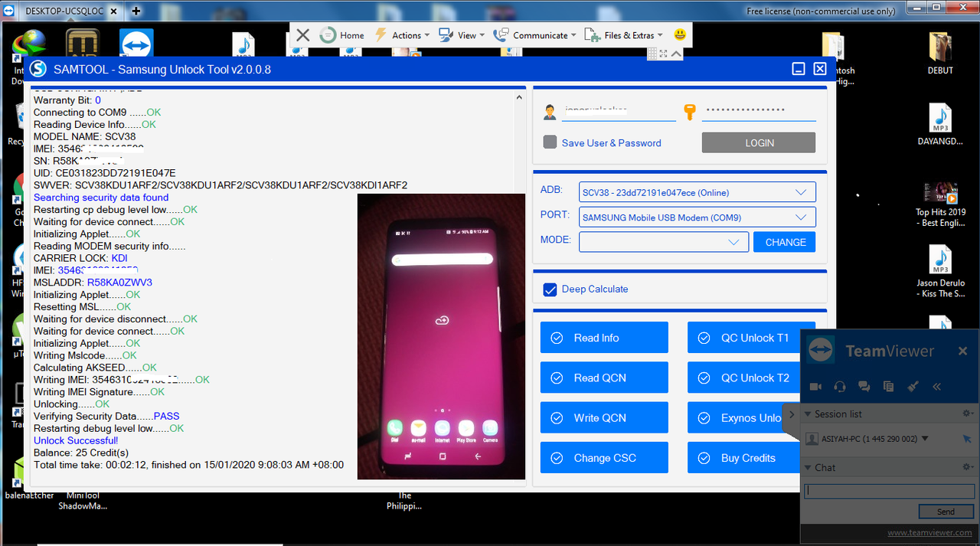The height and width of the screenshot is (546, 980).
Task: Click the balenaEtcher desktop shortcut
Action: [29, 478]
